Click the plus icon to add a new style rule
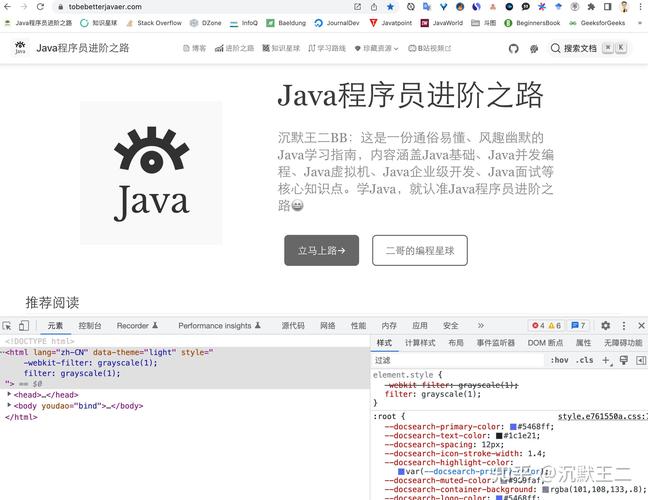The height and width of the screenshot is (500, 648). click(606, 360)
